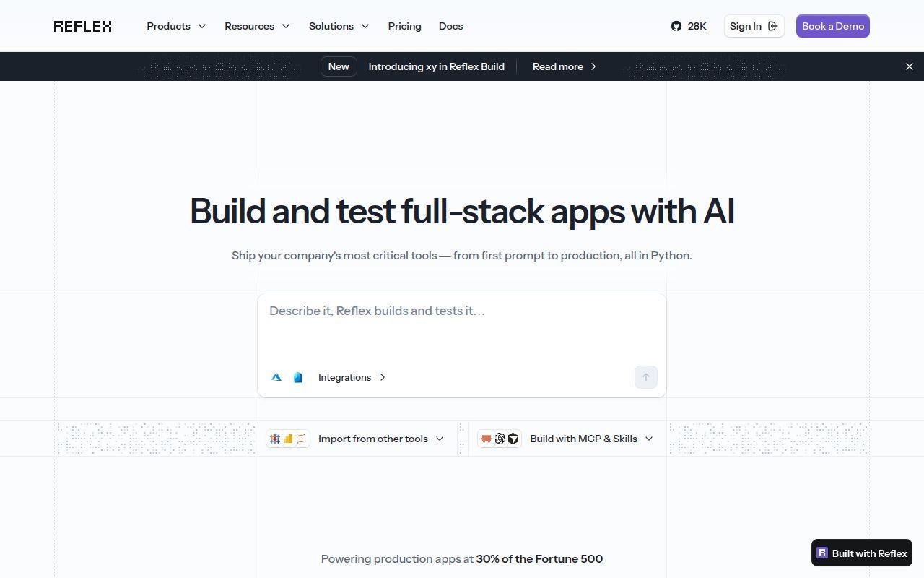
Task: Click the Book a Demo button
Action: point(833,26)
